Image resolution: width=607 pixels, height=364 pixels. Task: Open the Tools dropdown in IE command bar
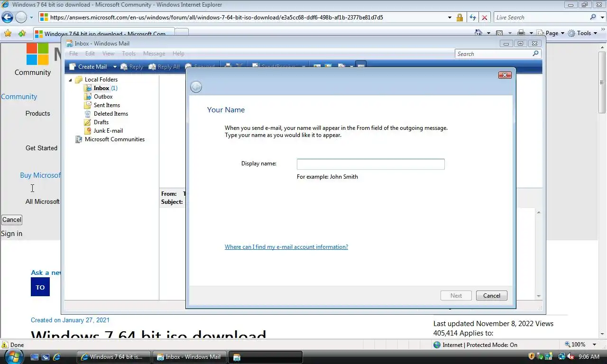click(583, 33)
